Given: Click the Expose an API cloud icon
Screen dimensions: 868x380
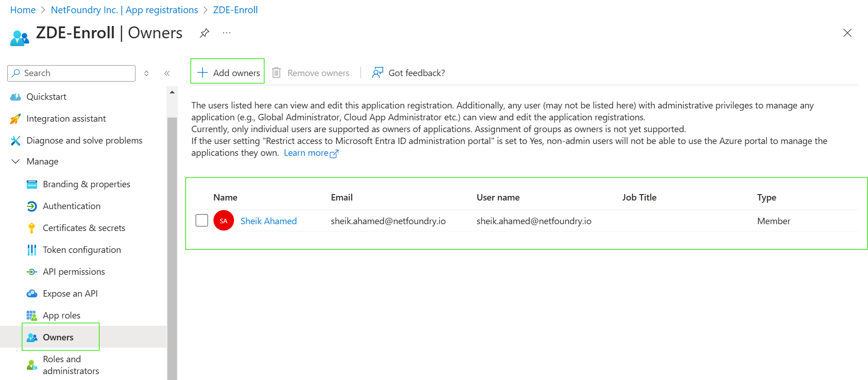Looking at the screenshot, I should (32, 293).
